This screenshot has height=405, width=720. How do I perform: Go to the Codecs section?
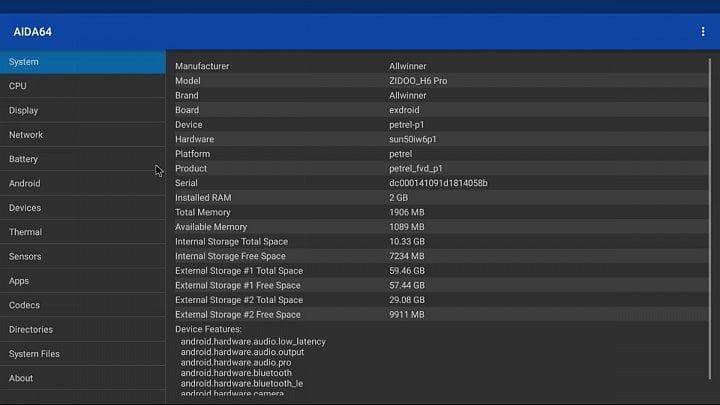[x=82, y=305]
